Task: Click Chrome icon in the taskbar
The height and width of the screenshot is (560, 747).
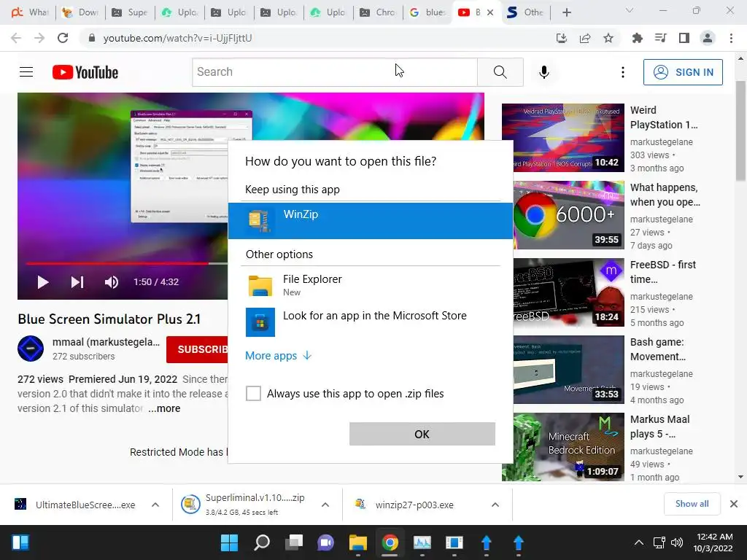Action: [x=390, y=542]
